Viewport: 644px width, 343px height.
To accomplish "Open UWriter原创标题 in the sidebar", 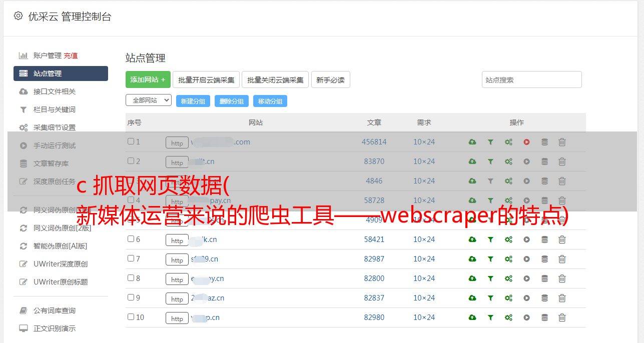I will coord(61,282).
